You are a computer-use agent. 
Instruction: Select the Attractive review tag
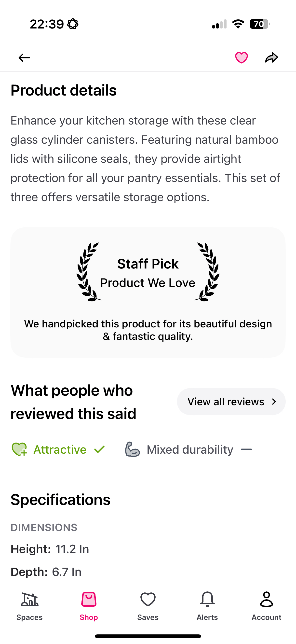[x=60, y=449]
